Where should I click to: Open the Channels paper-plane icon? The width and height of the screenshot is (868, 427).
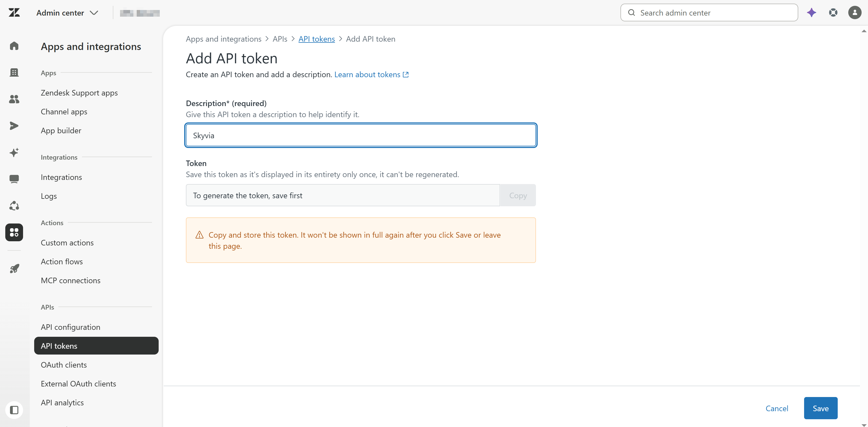pyautogui.click(x=14, y=125)
